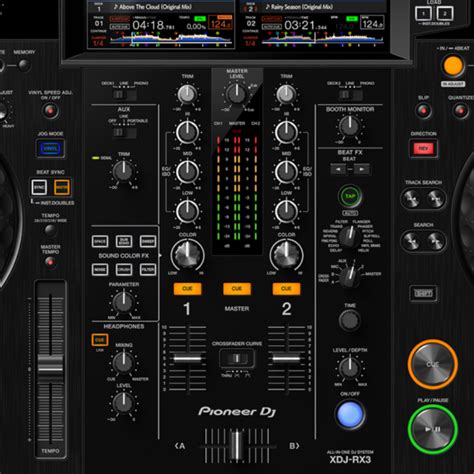Click the Beat FX effect type selector knob
This screenshot has width=474, height=474.
[x=349, y=236]
